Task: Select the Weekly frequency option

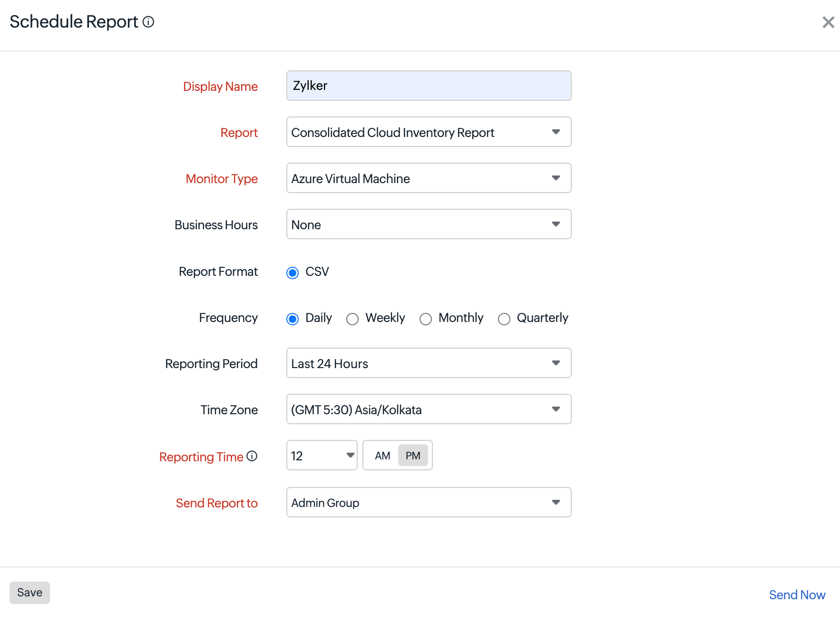Action: pos(352,319)
